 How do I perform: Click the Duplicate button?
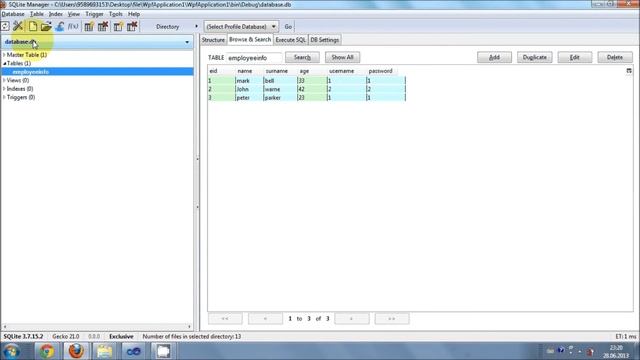pyautogui.click(x=535, y=58)
